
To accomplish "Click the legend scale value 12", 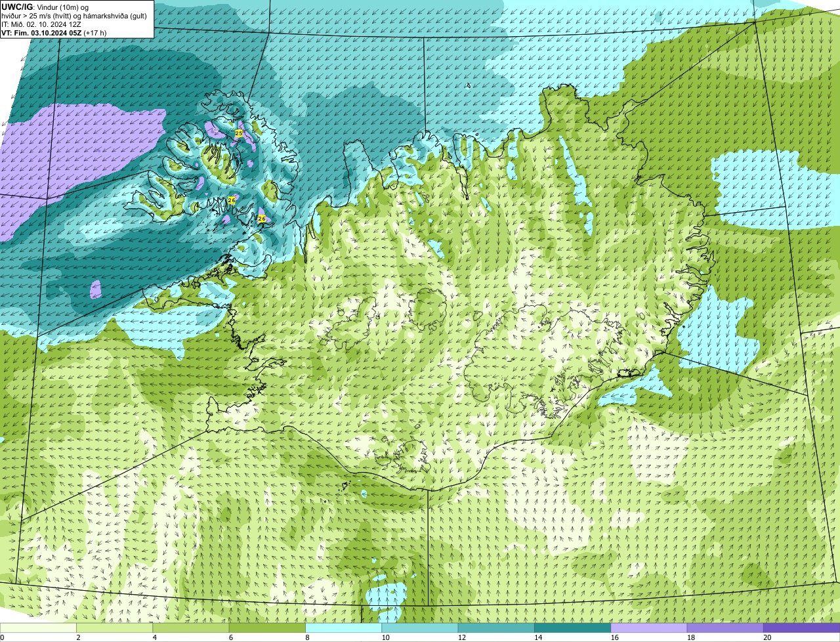I will click(x=461, y=637).
